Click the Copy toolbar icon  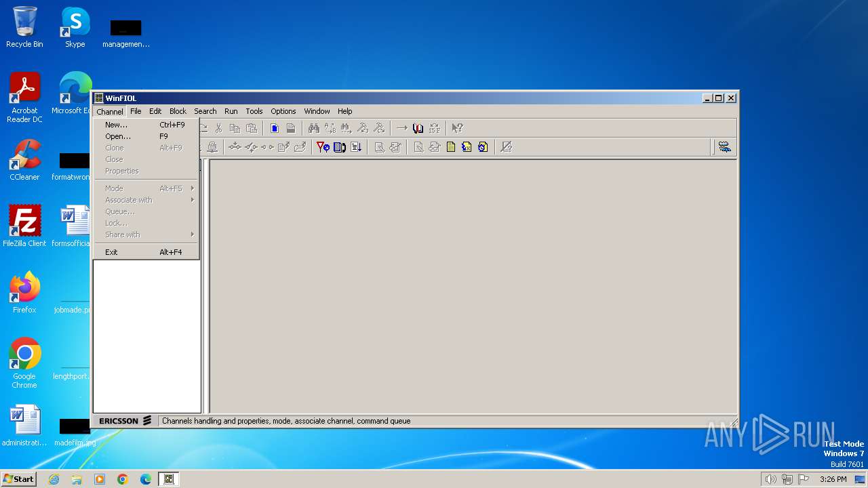[x=235, y=128]
